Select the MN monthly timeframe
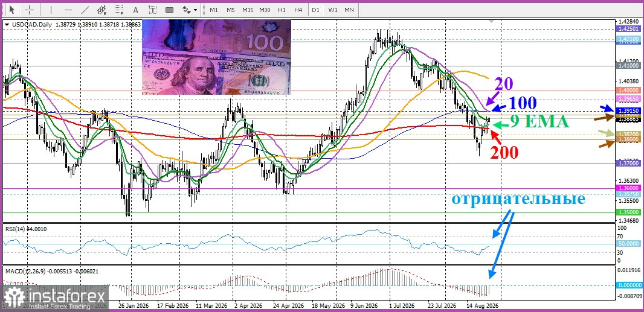The width and height of the screenshot is (644, 312). click(349, 10)
